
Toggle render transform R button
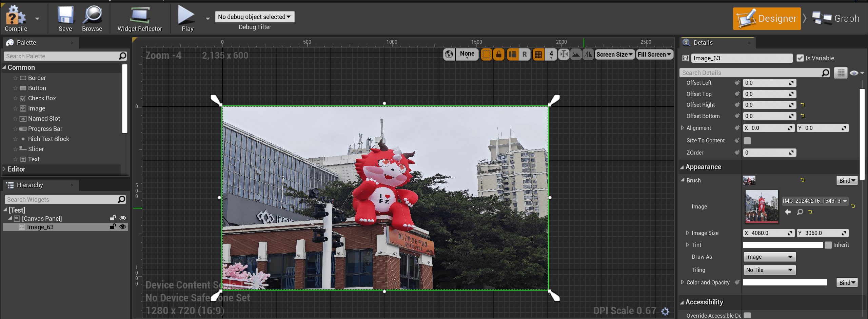pos(525,54)
